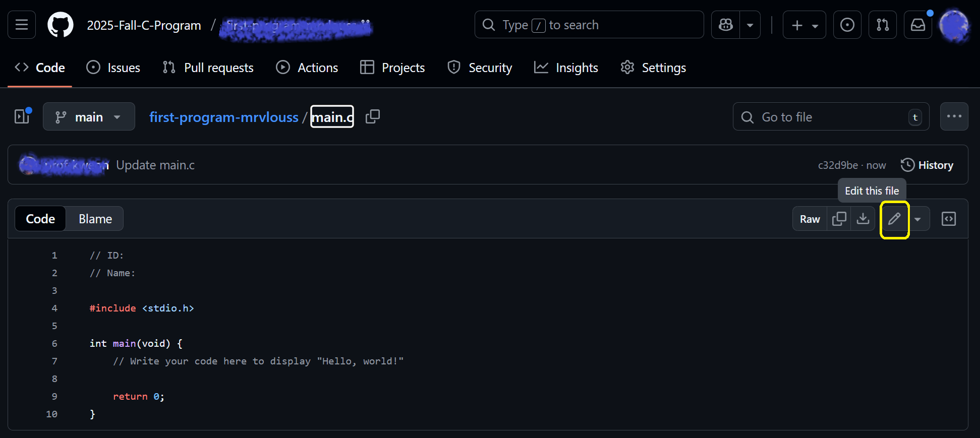The height and width of the screenshot is (438, 980).
Task: Switch to Blame view
Action: point(95,219)
